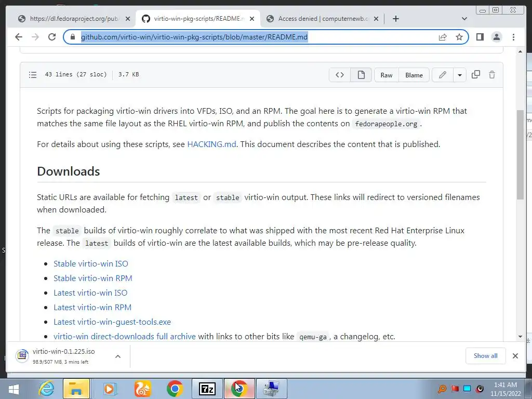Open the README table of contents icon

[33, 74]
